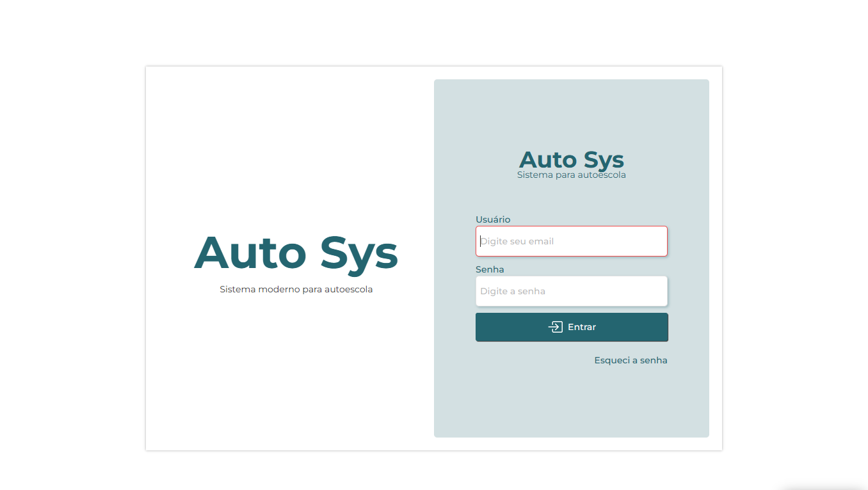Click the "Usuário" field label
Image resolution: width=868 pixels, height=490 pixels.
coord(493,219)
